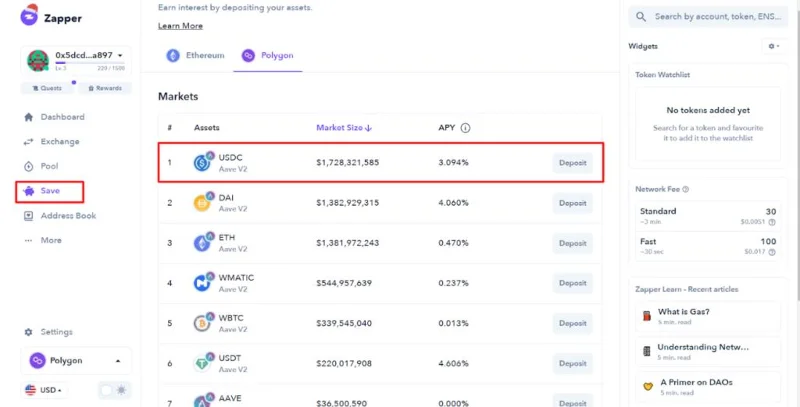Click the WBTC token icon
Screen dimensions: 800x407
204,322
